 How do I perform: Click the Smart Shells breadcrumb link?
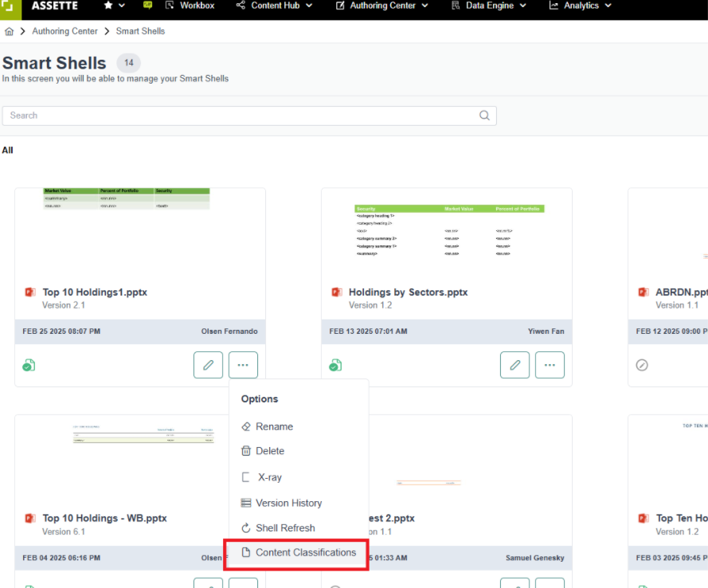[x=140, y=31]
